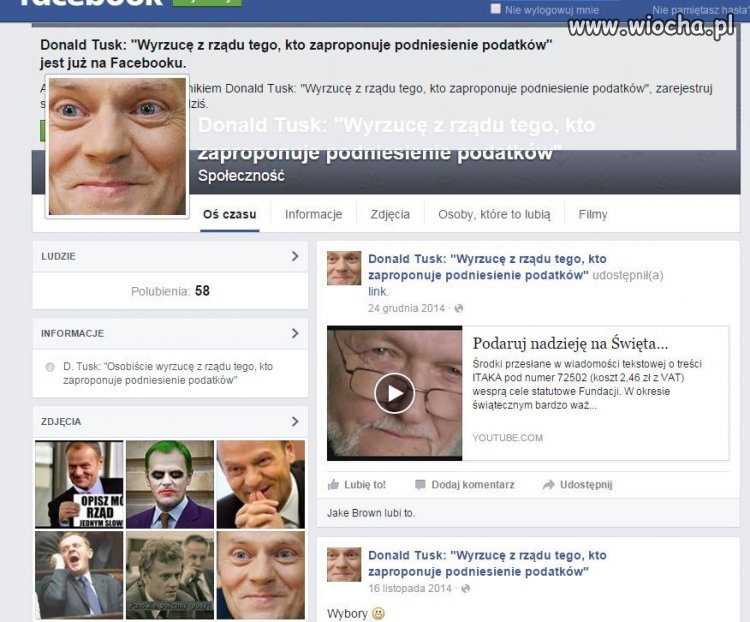The height and width of the screenshot is (622, 750).
Task: Click the 'Lubię to!' thumbs-up button
Action: (357, 485)
